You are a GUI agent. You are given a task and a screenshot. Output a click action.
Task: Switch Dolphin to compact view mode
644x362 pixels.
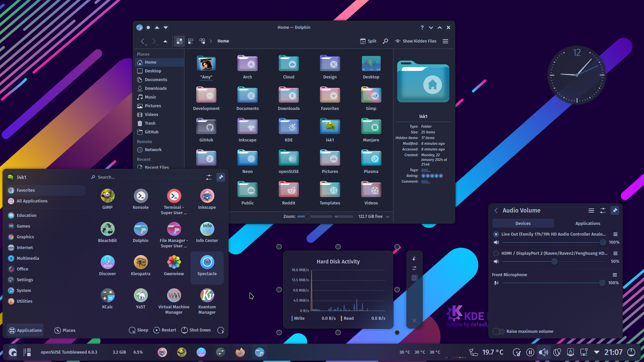pyautogui.click(x=191, y=41)
